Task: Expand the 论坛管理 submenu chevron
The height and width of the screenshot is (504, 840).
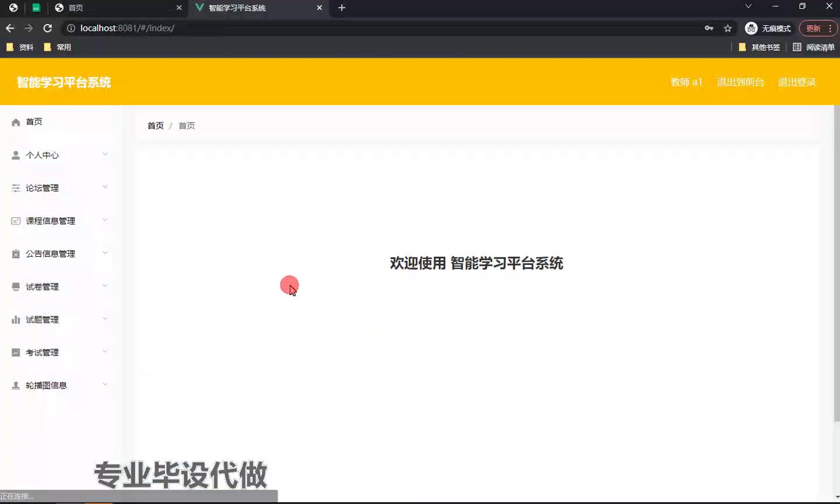Action: coord(105,187)
